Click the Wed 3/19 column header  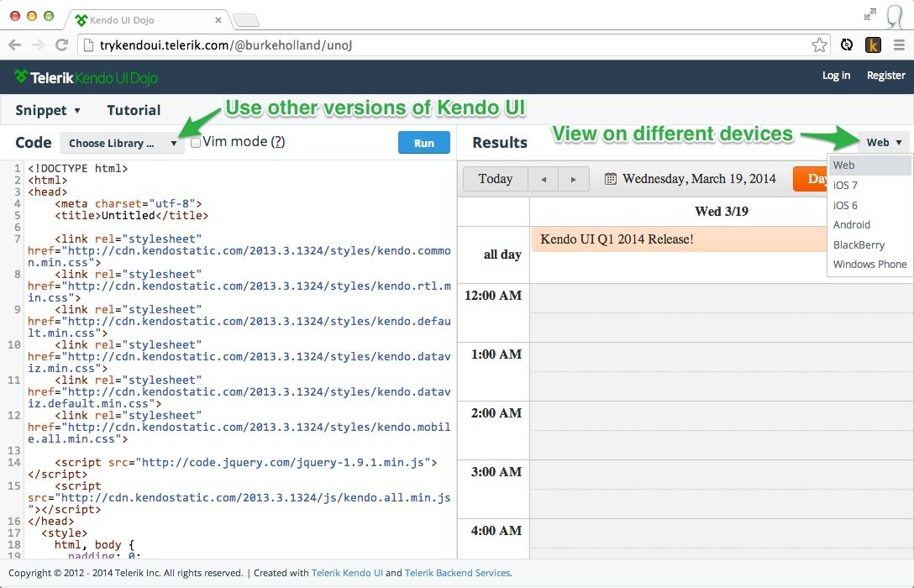pos(721,212)
